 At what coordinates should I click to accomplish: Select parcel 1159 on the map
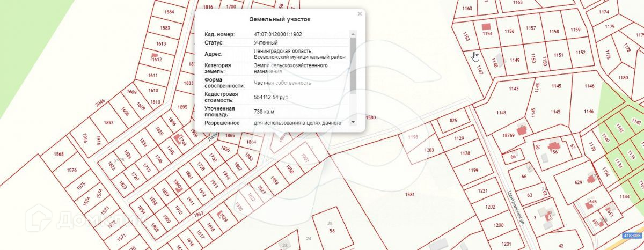tap(576, 30)
